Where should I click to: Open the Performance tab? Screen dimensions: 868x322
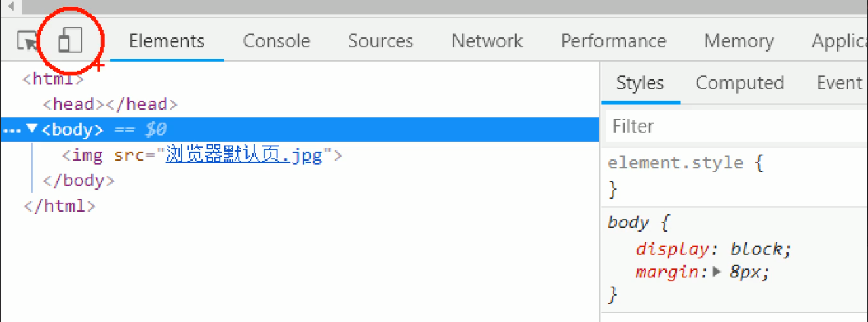point(614,41)
